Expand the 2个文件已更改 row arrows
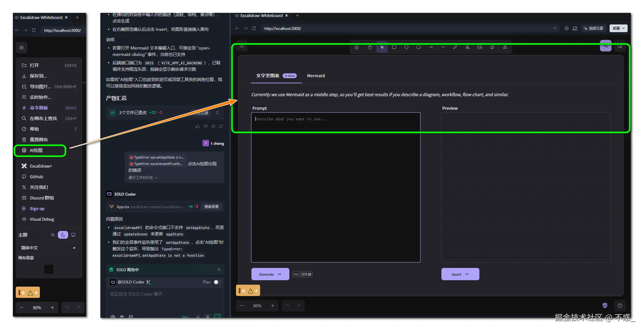Viewport: 644px width, 331px height. [217, 113]
